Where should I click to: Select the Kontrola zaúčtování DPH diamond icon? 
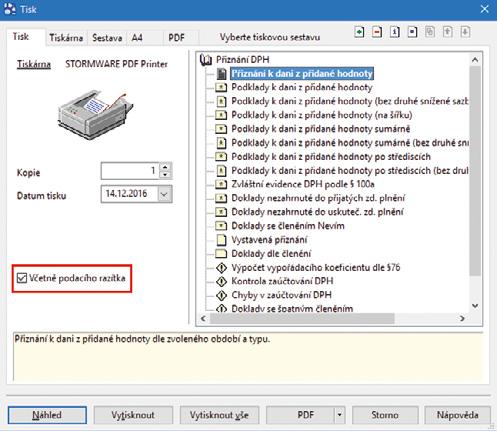[x=221, y=281]
